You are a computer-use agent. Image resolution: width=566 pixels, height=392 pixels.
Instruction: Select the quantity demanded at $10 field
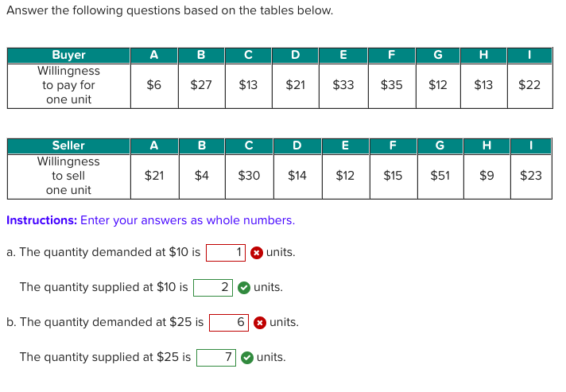pos(226,253)
